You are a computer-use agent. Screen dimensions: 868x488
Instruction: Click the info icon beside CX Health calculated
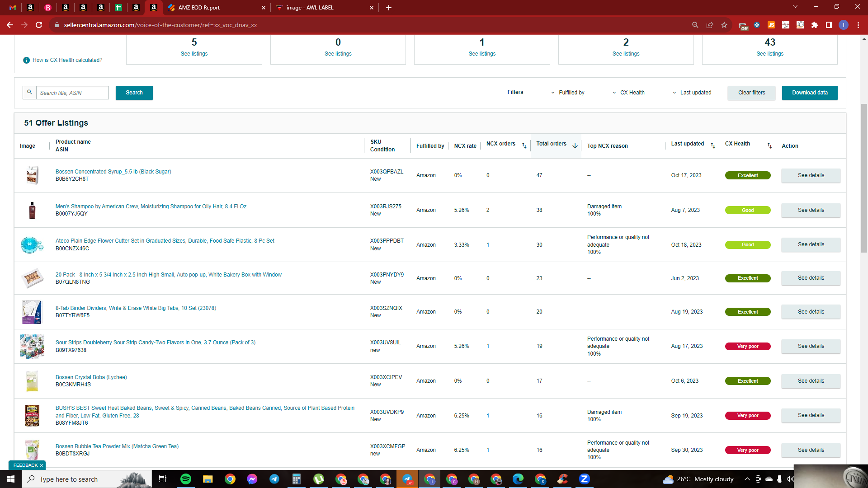point(27,60)
